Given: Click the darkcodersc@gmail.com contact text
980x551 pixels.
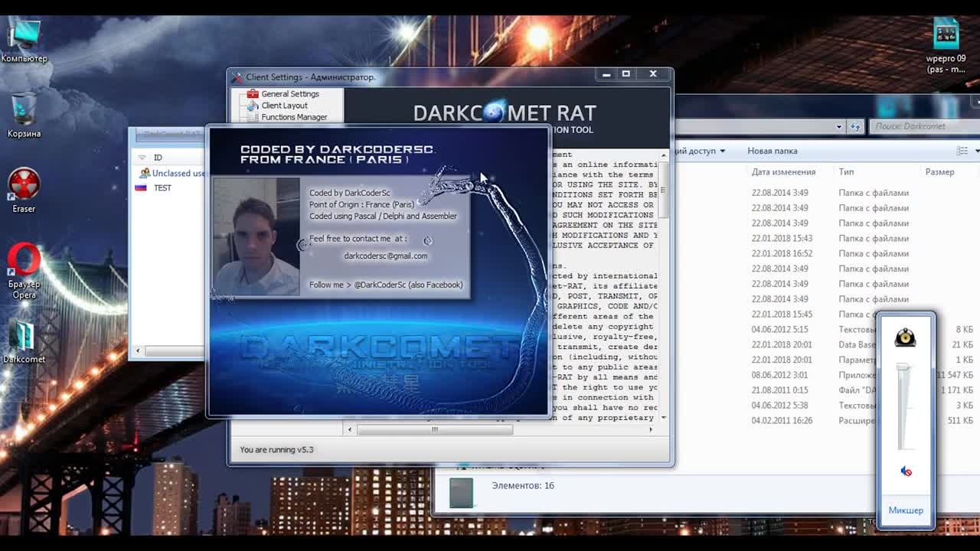Looking at the screenshot, I should (x=386, y=256).
